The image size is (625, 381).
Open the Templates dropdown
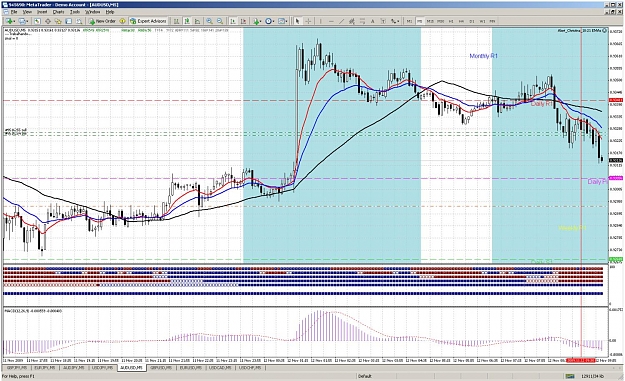[283, 21]
